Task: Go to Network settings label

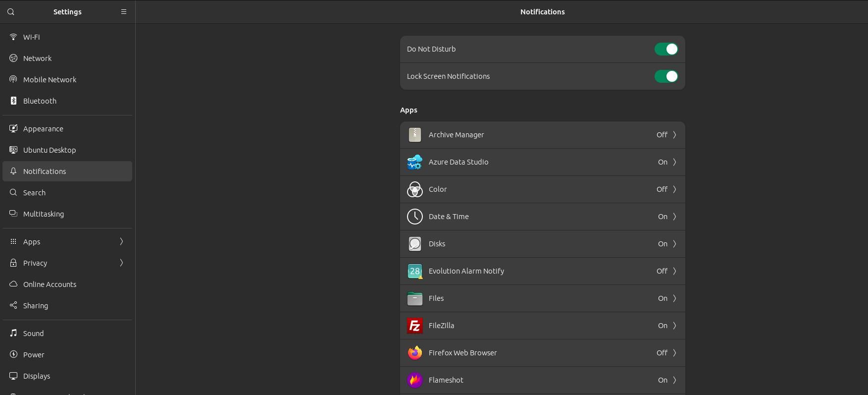Action: (37, 58)
